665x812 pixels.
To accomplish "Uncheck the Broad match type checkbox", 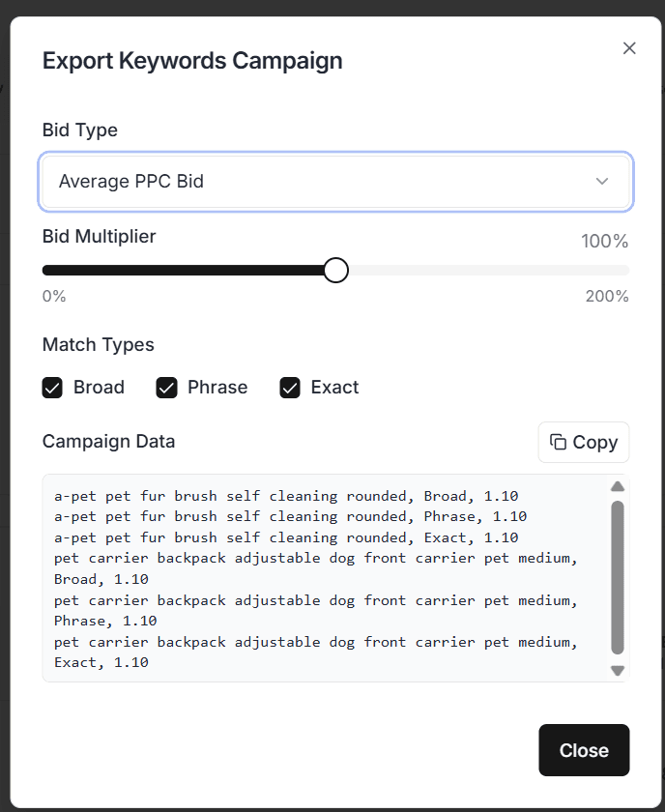I will coord(52,388).
